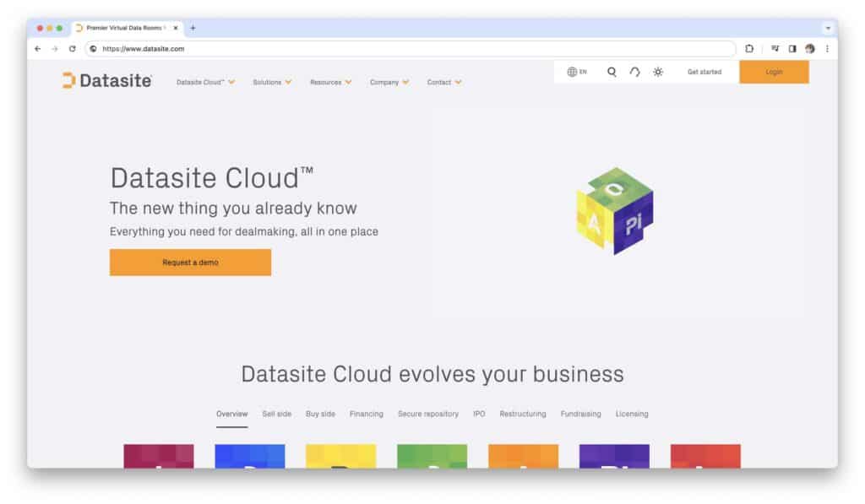Open the browser profile avatar icon
The height and width of the screenshot is (504, 865).
point(811,48)
